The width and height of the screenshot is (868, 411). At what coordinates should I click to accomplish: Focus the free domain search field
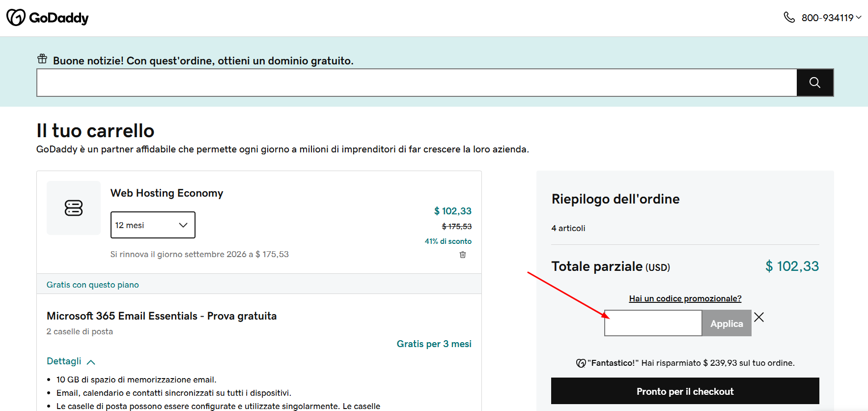click(x=417, y=83)
